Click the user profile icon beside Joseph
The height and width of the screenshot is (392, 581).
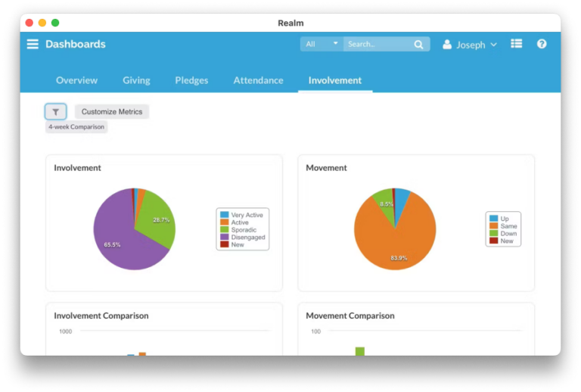click(447, 45)
